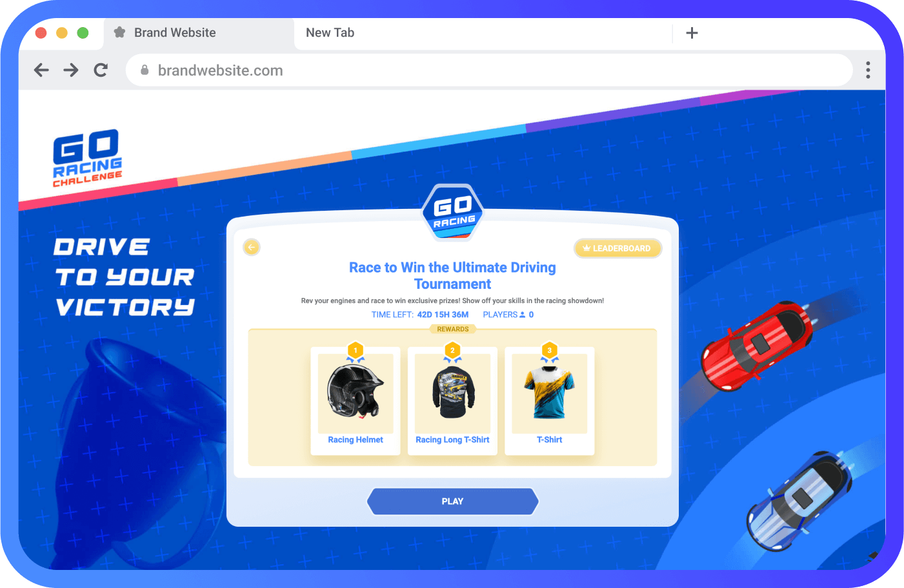Select the Racing Long T-Shirt reward
This screenshot has height=588, width=904.
[x=452, y=401]
